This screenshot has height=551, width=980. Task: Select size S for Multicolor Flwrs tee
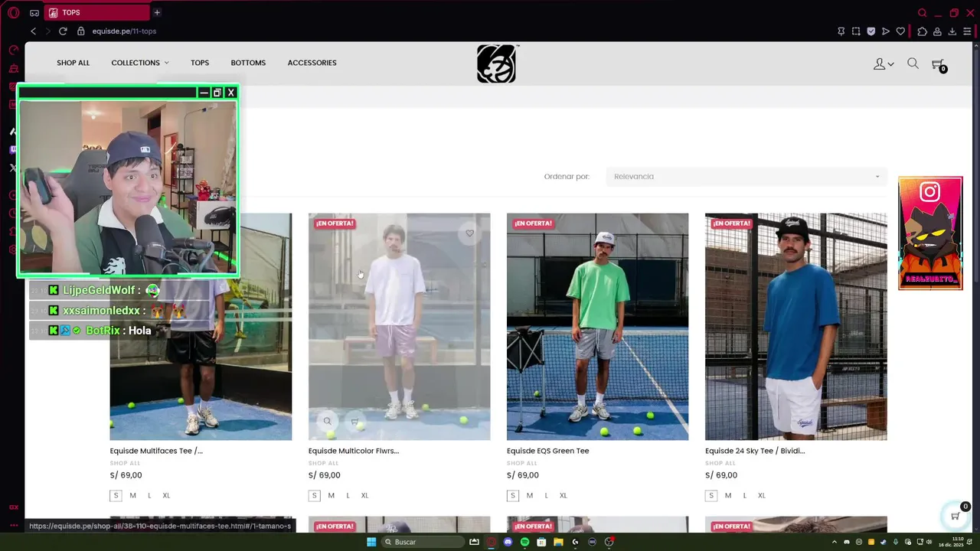(314, 495)
